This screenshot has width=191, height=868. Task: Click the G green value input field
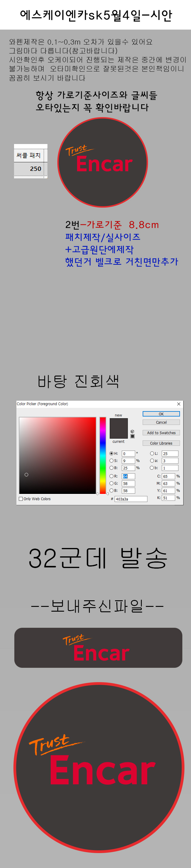pyautogui.click(x=128, y=483)
